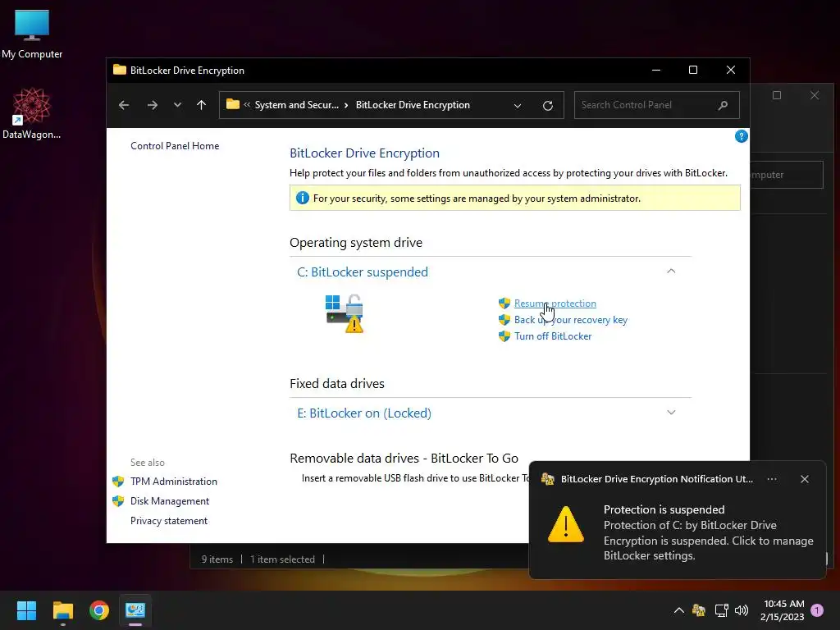Expand E: BitLocker on (Locked) section

671,413
